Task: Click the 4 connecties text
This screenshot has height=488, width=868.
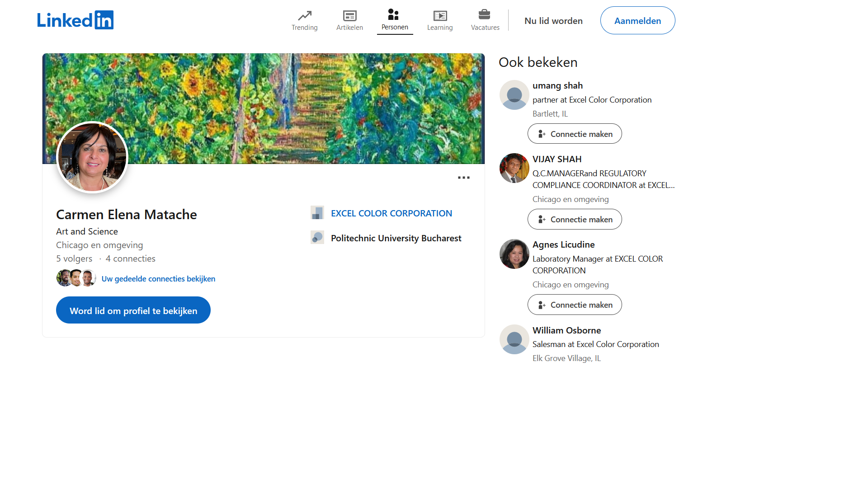Action: click(130, 258)
